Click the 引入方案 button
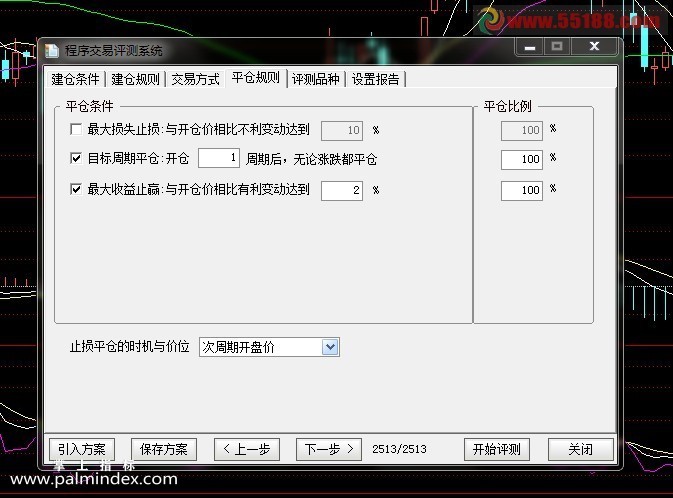This screenshot has width=673, height=498. pos(82,449)
